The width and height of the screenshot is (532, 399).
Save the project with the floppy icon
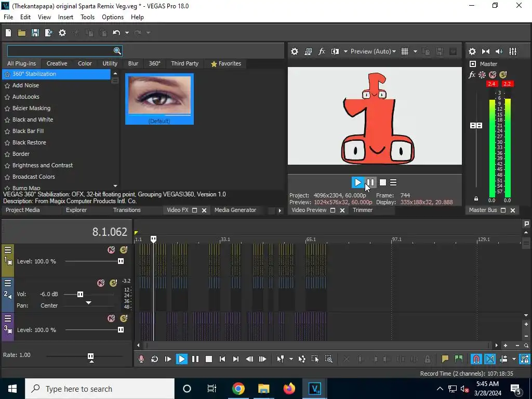click(35, 33)
